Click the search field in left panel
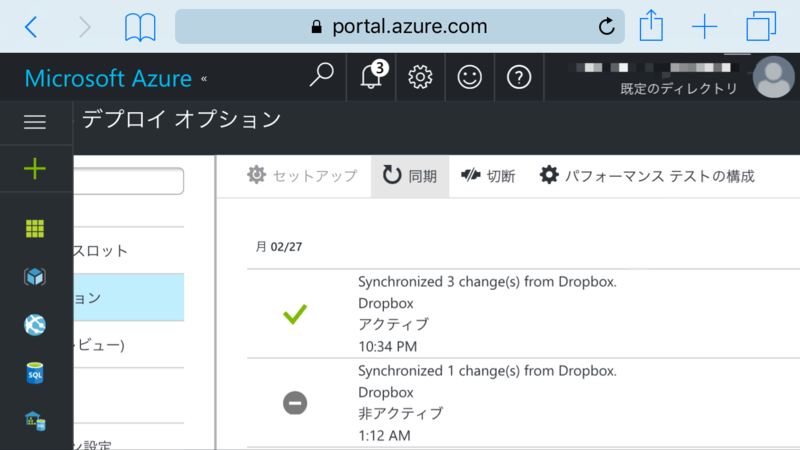 point(129,181)
